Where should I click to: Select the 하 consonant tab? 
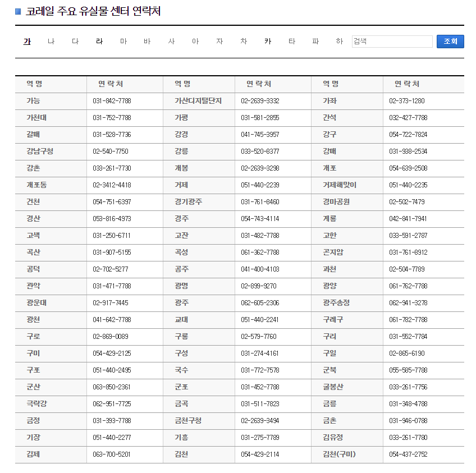tap(340, 41)
